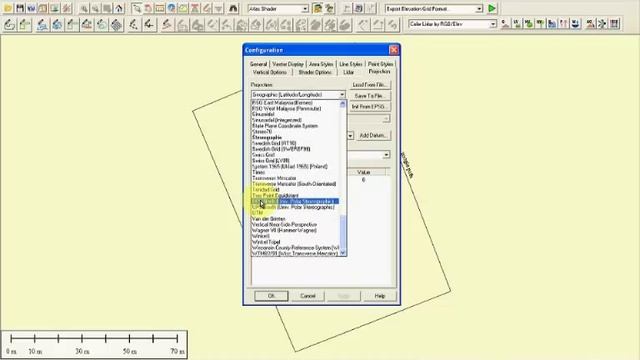Click the Zoom Out magnifier icon
The height and width of the screenshot is (360, 640).
96,8
